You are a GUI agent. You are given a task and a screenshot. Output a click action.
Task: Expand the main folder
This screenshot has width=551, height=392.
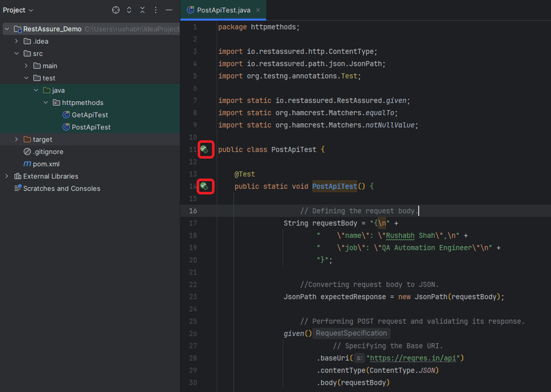(x=26, y=66)
